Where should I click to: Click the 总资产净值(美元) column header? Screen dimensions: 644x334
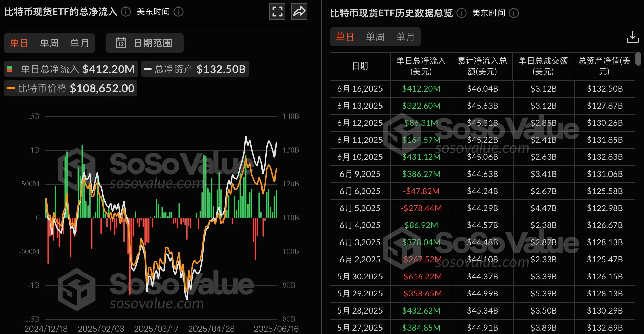(604, 66)
